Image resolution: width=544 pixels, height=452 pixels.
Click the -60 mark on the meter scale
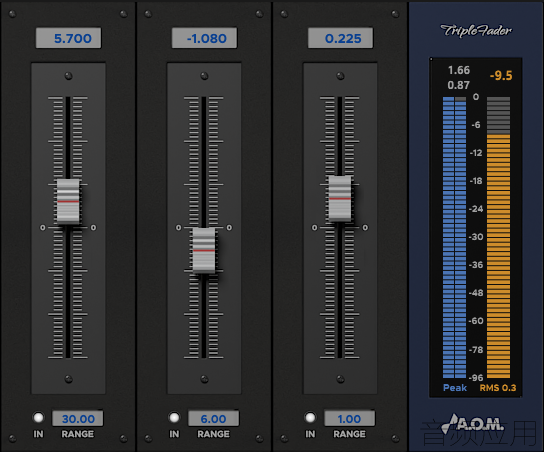pyautogui.click(x=476, y=321)
